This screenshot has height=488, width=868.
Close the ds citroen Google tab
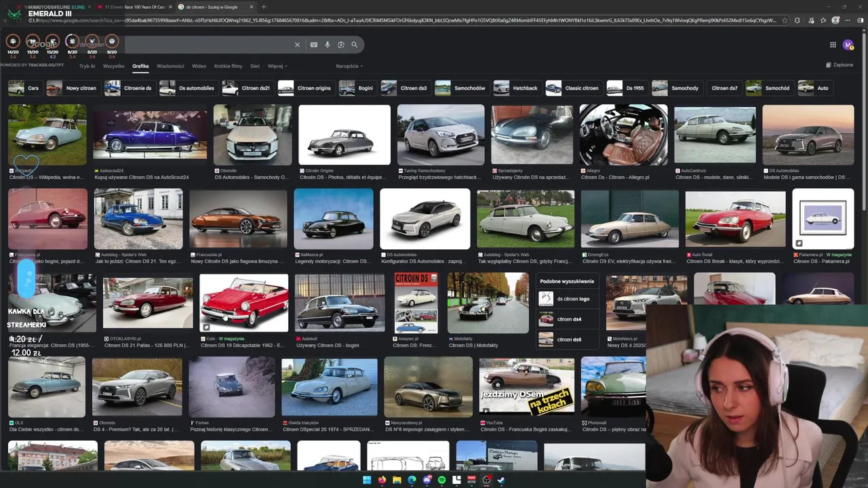click(251, 7)
